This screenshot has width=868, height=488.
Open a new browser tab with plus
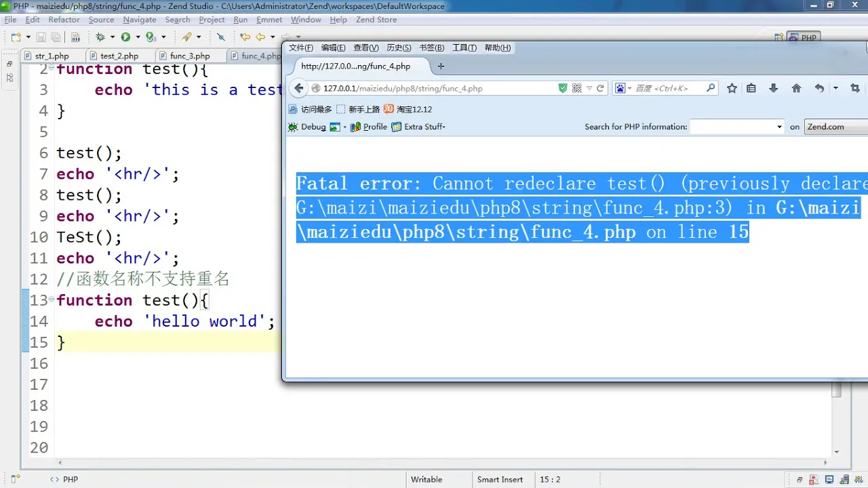click(441, 66)
